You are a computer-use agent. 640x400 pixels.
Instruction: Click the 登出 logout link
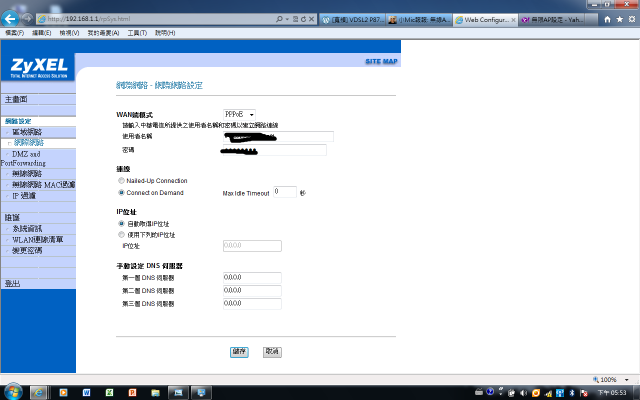(12, 283)
